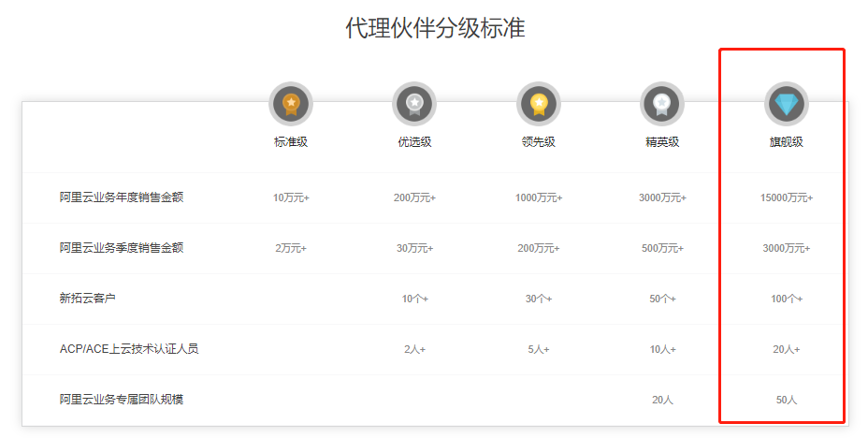Click the bronze medal icon above 标准级
The width and height of the screenshot is (868, 438).
pos(291,104)
